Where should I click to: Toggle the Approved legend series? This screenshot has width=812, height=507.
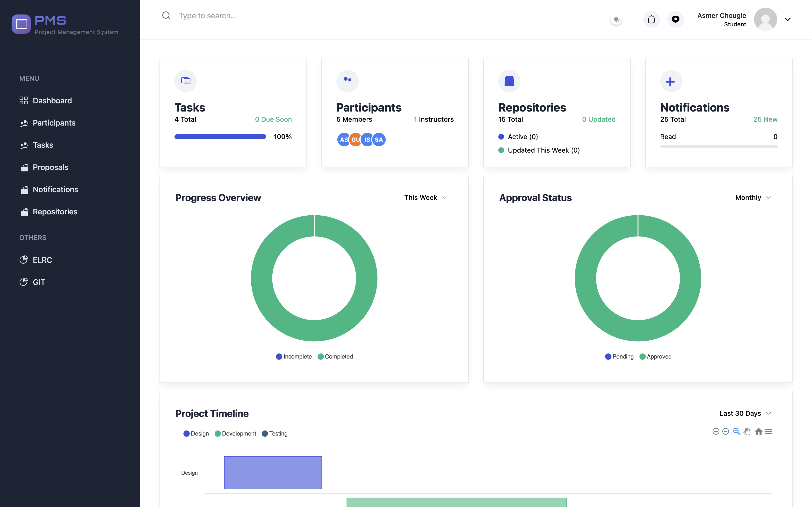pos(655,356)
